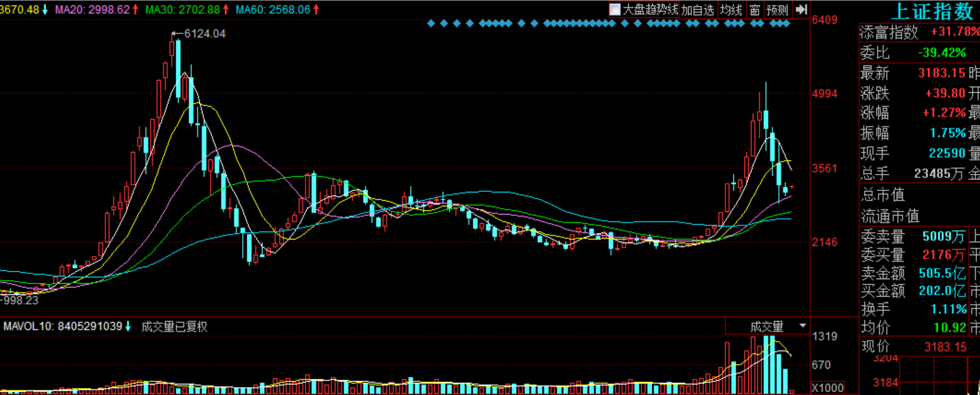980x395 pixels.
Task: Click the arrow icon to collapse side panel
Action: tap(801, 10)
